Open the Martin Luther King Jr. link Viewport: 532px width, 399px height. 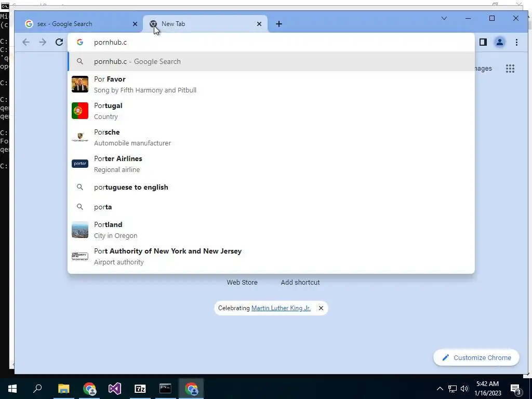[x=281, y=308]
